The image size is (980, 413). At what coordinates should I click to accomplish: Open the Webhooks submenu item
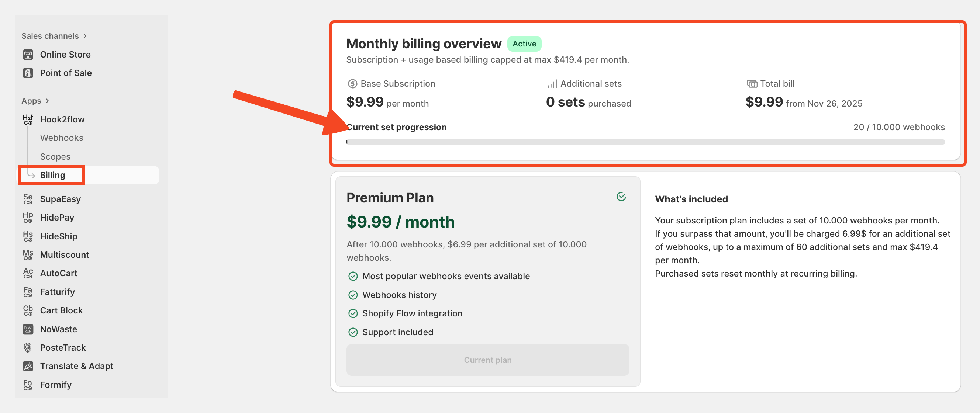[62, 138]
